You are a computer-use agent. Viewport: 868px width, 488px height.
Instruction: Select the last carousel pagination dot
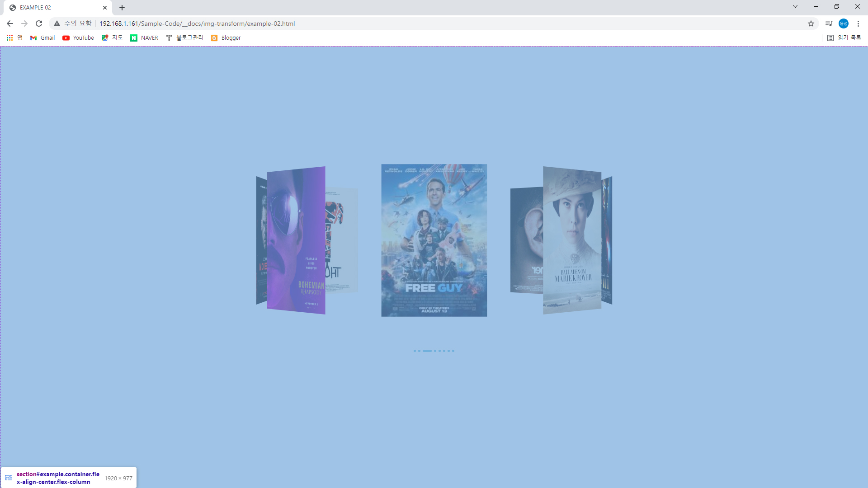click(x=453, y=351)
